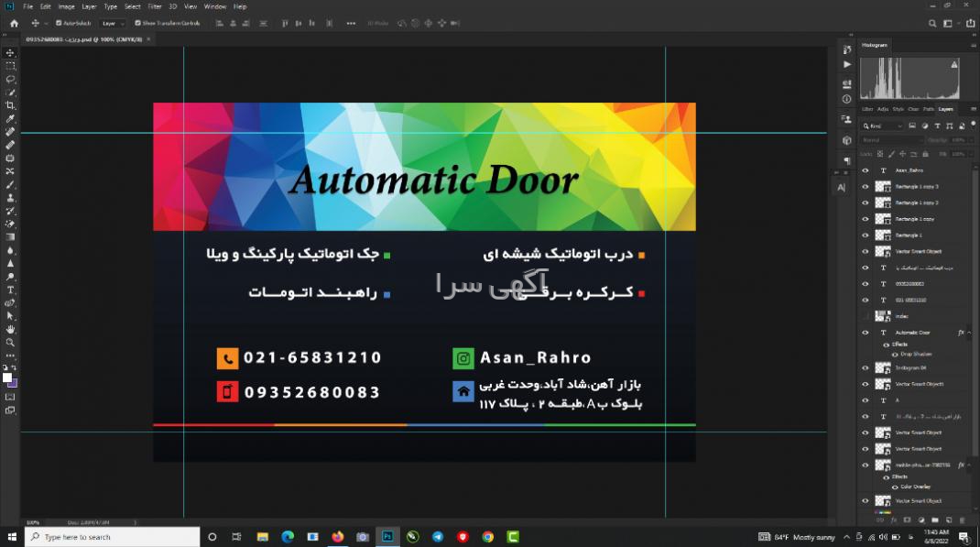This screenshot has width=980, height=547.
Task: Hide the Drop Shadow effect
Action: click(x=895, y=355)
